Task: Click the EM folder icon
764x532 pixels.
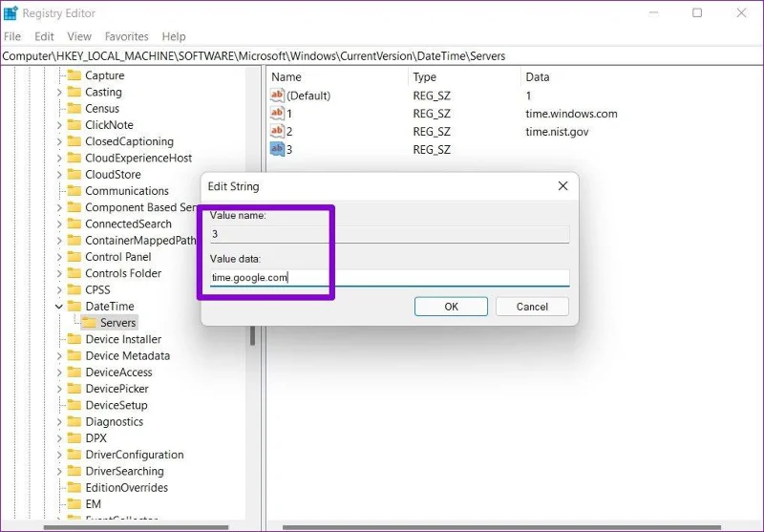Action: tap(74, 503)
